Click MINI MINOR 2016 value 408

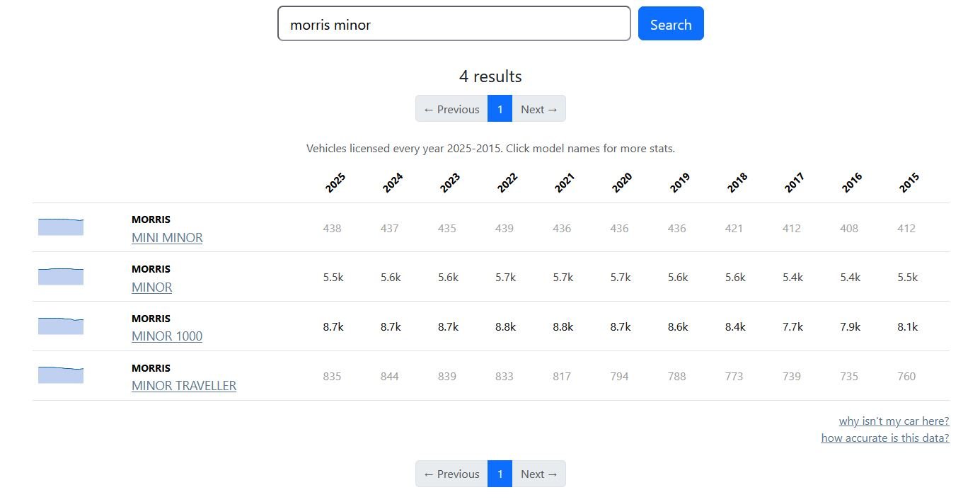849,228
